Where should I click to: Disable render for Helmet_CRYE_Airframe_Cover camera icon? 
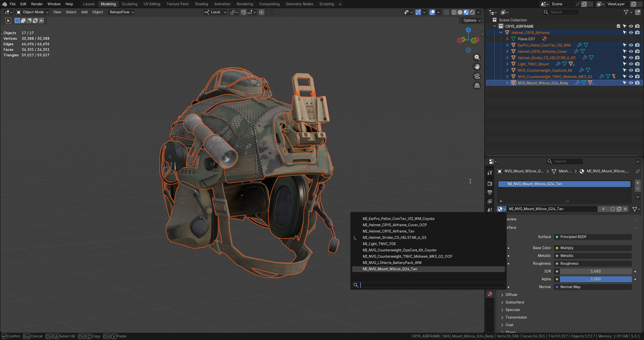(637, 51)
